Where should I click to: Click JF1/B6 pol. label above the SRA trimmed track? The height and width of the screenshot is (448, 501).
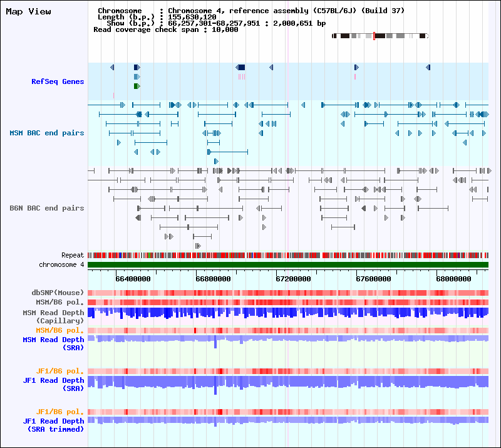point(59,412)
